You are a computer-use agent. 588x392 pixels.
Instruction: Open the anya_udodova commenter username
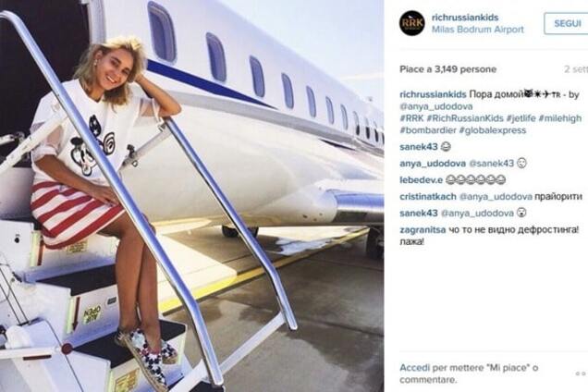433,163
